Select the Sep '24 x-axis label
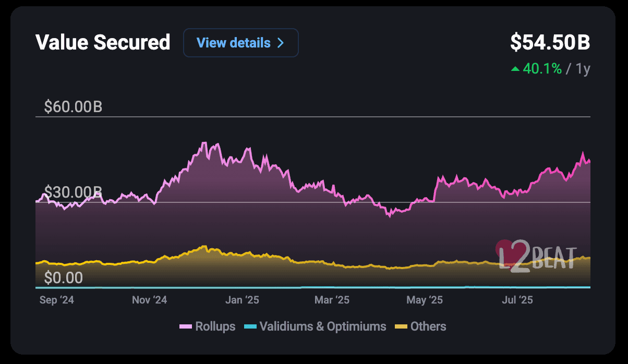The width and height of the screenshot is (628, 364). 56,300
